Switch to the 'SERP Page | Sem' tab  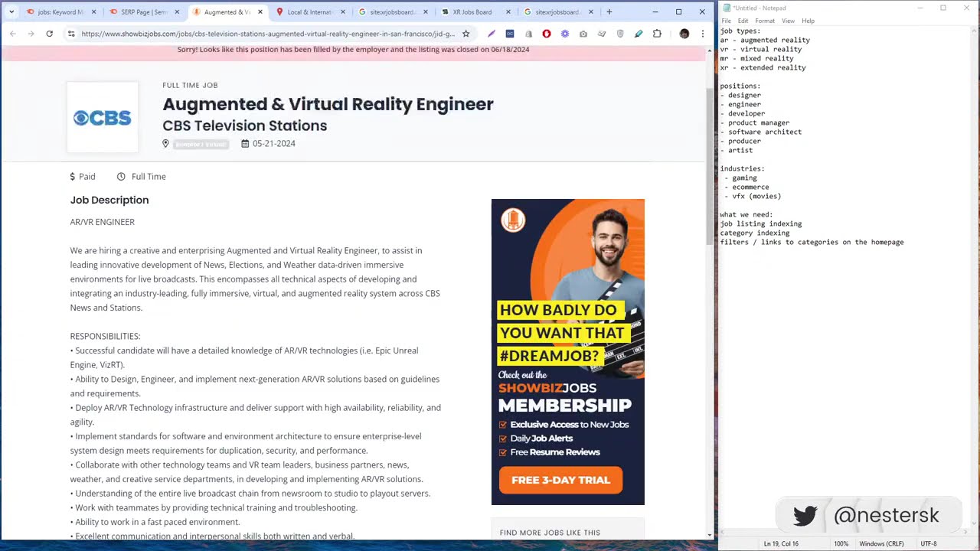[x=143, y=12]
